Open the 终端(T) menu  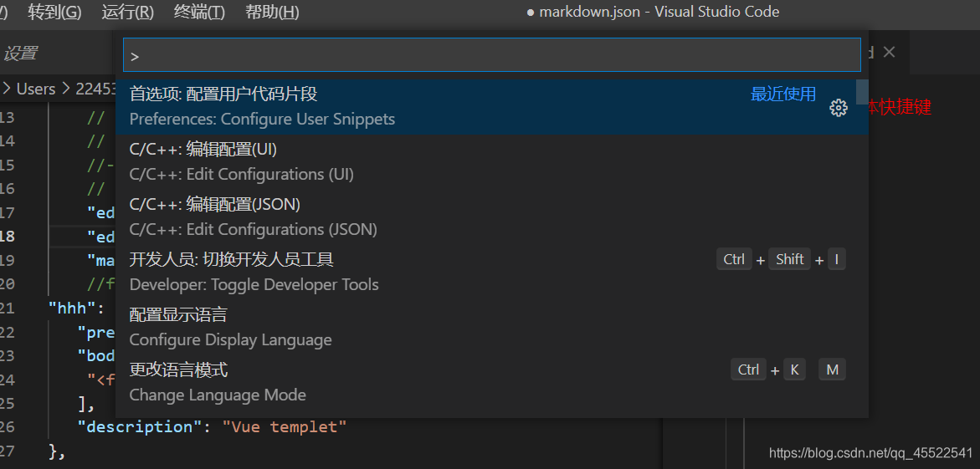click(x=199, y=12)
